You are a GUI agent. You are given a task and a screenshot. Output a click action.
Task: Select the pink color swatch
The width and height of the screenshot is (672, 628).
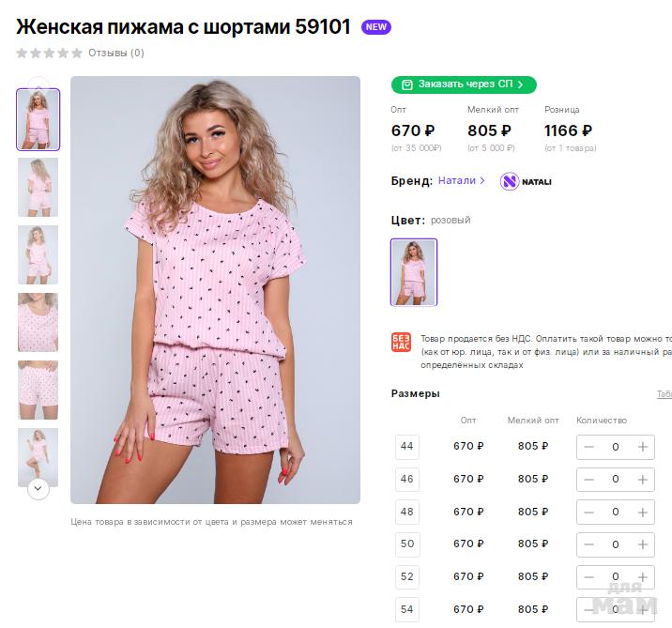pos(414,272)
